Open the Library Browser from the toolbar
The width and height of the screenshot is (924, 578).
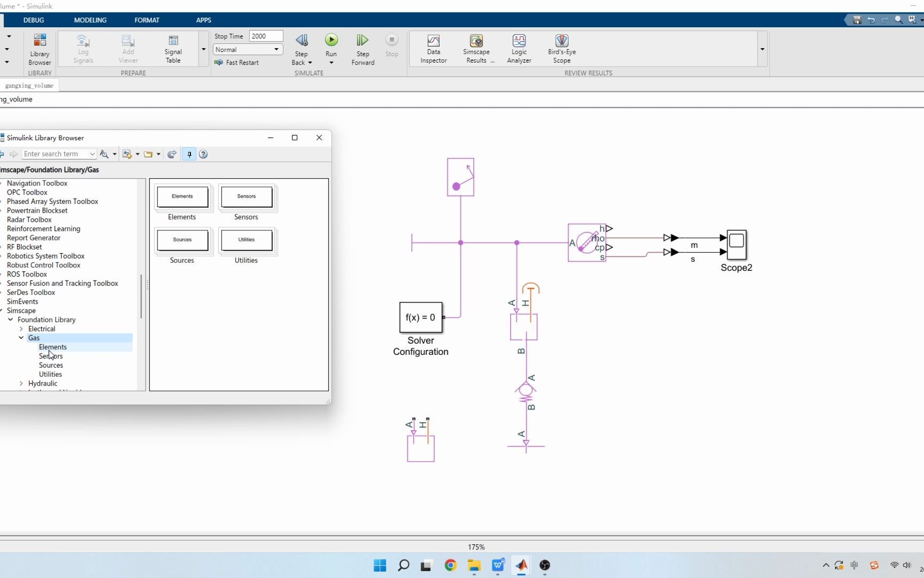click(x=40, y=49)
